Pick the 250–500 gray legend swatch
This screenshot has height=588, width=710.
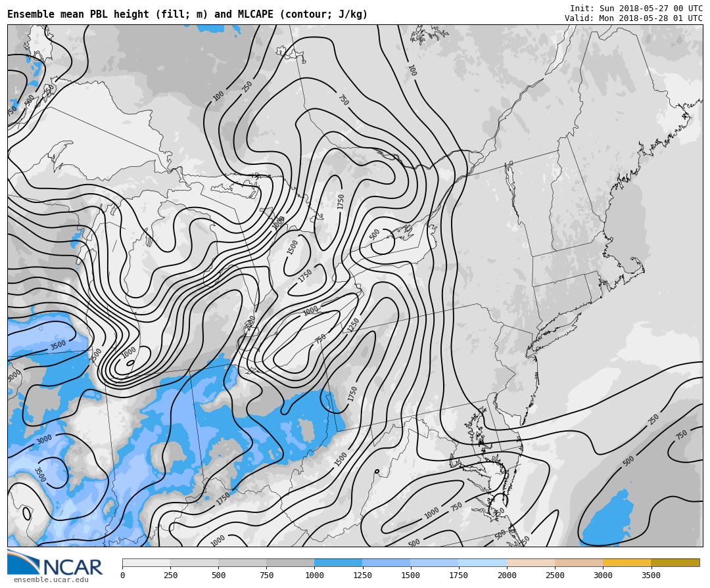coord(194,562)
